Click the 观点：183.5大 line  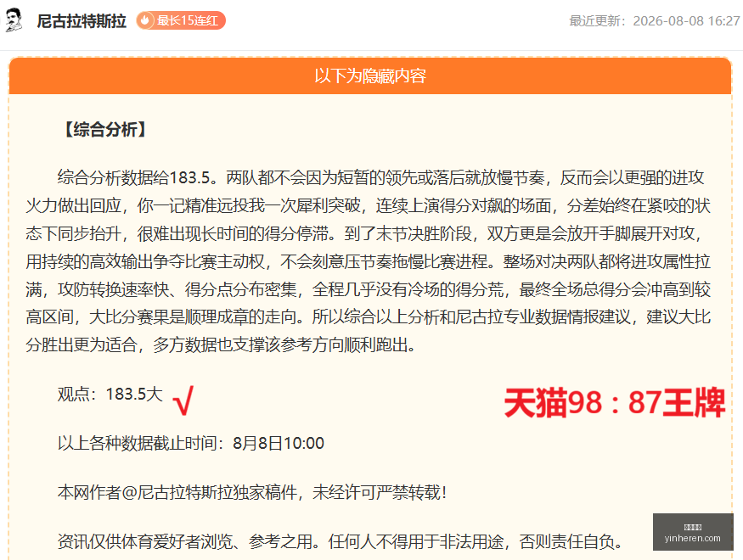[x=110, y=395]
